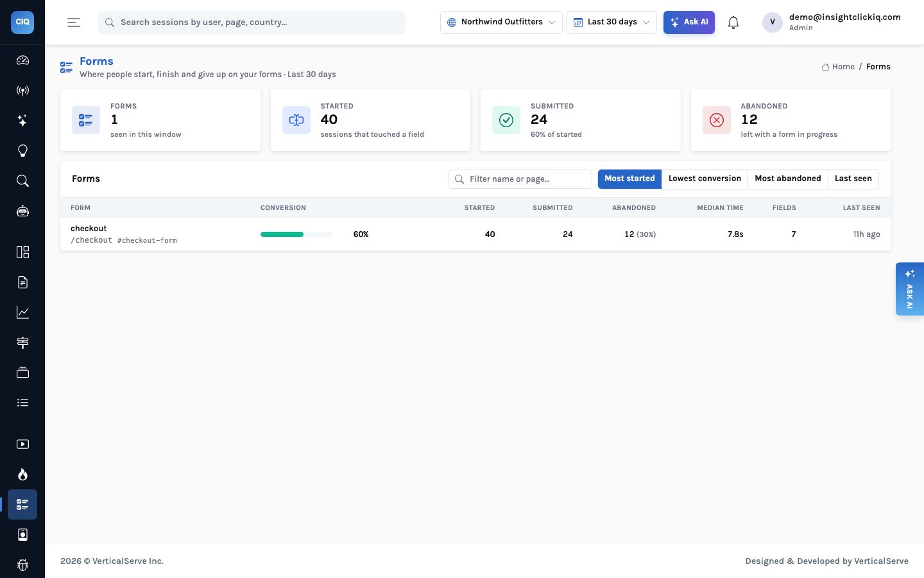Open the forms checklist icon in sidebar
The height and width of the screenshot is (578, 924).
pyautogui.click(x=22, y=504)
